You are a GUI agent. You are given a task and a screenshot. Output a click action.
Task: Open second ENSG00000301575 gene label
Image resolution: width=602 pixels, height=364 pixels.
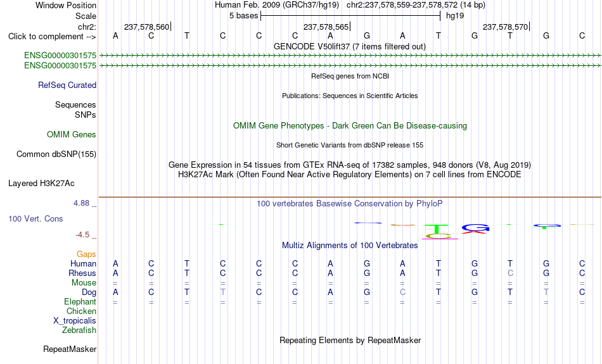[60, 66]
